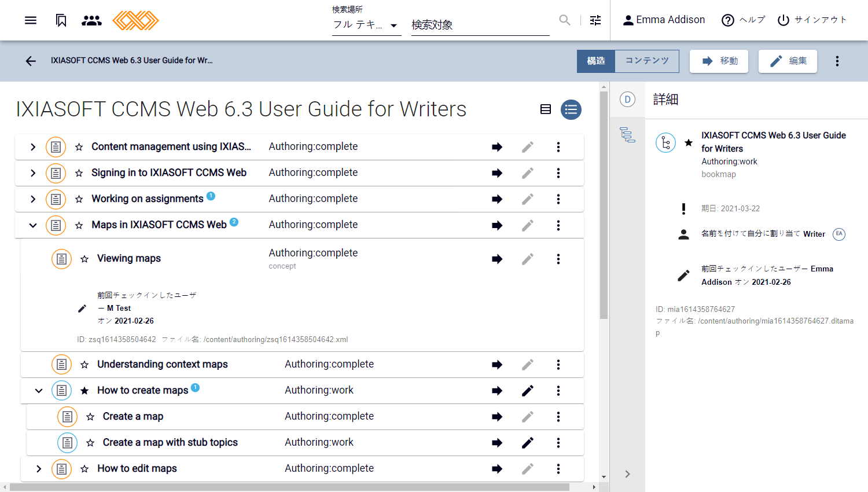Expand Working on assignments row
This screenshot has width=868, height=492.
pyautogui.click(x=33, y=199)
